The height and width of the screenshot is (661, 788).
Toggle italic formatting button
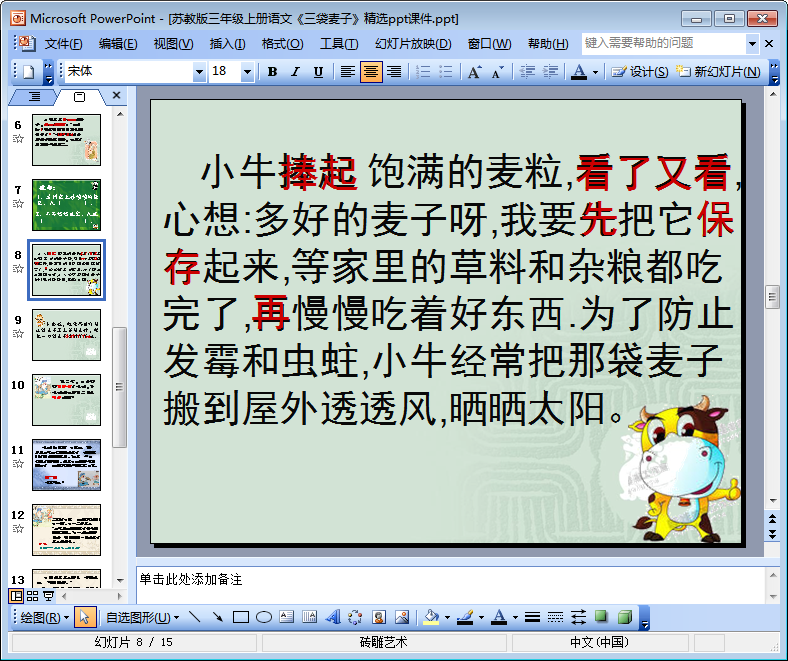pos(295,72)
